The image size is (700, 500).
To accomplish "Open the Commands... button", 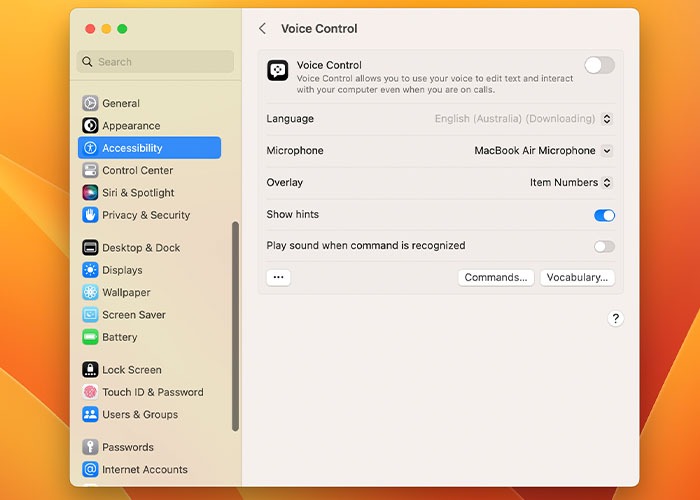I will pos(496,277).
